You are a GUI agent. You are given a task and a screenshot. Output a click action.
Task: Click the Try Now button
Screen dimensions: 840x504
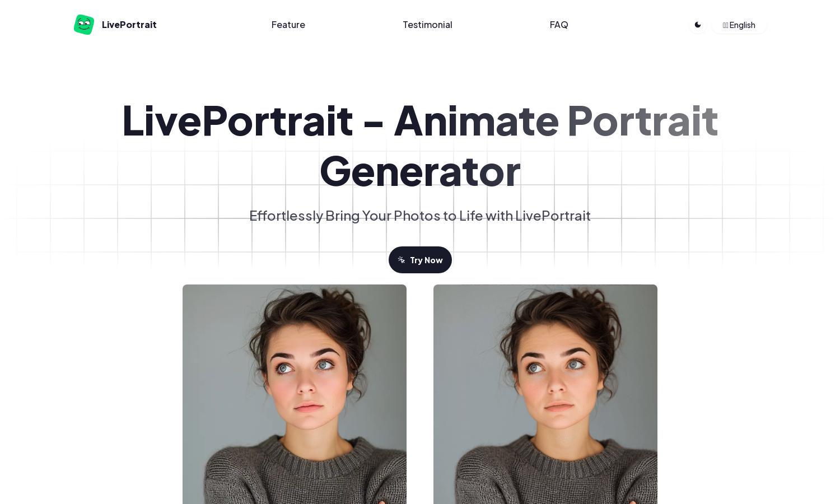point(420,260)
